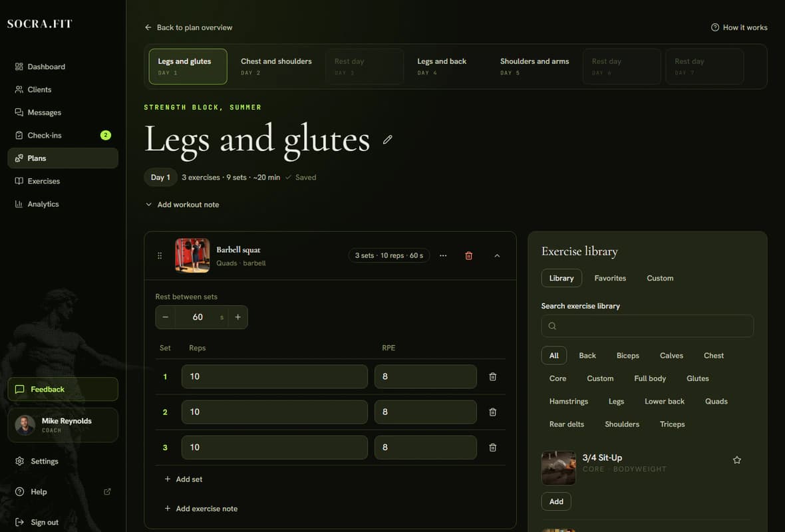Viewport: 785px width, 532px height.
Task: Delete the Barbell squat exercise via red trash icon
Action: point(468,256)
